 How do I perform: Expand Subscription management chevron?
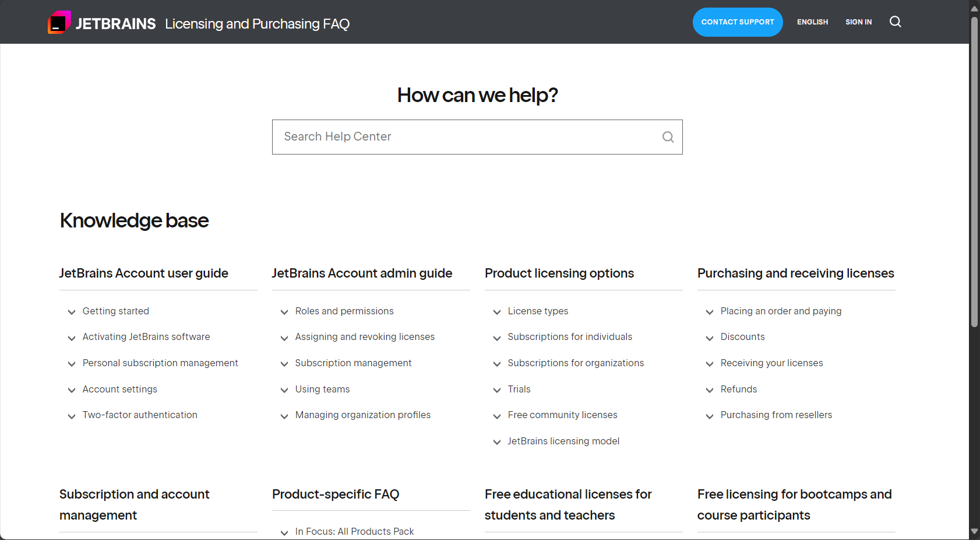(284, 364)
